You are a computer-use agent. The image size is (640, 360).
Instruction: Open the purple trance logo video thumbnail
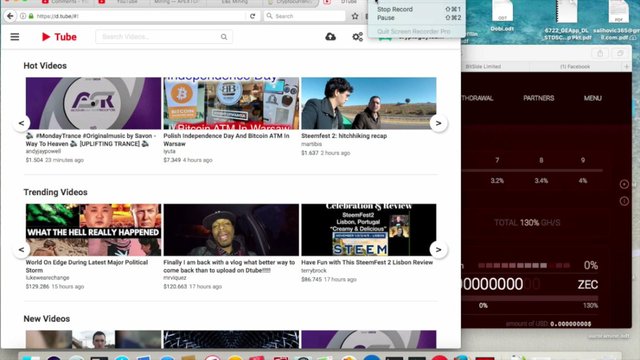(93, 103)
